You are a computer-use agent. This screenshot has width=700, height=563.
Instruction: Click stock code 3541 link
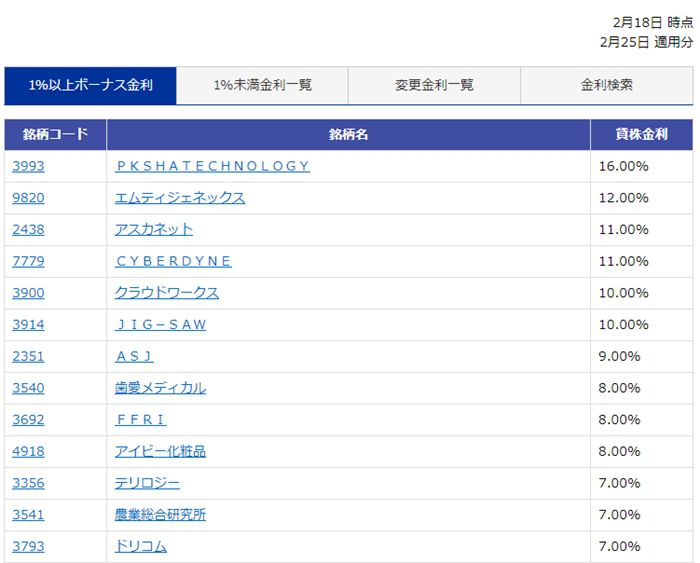click(x=28, y=515)
